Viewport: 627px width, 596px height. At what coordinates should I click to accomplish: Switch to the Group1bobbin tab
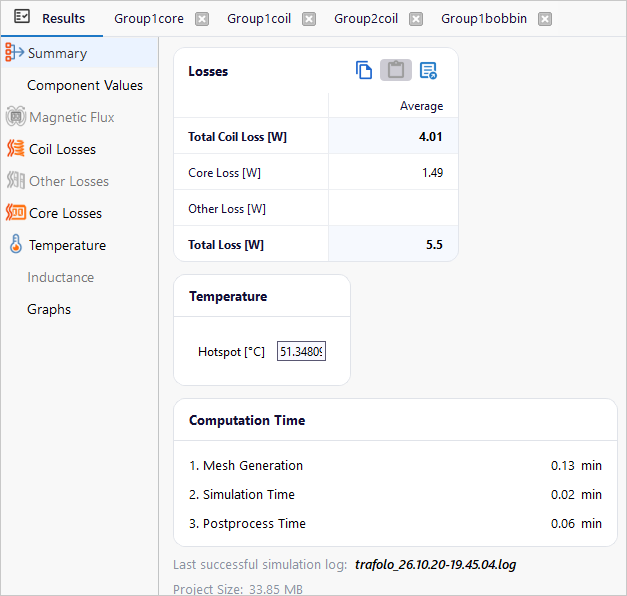(484, 19)
